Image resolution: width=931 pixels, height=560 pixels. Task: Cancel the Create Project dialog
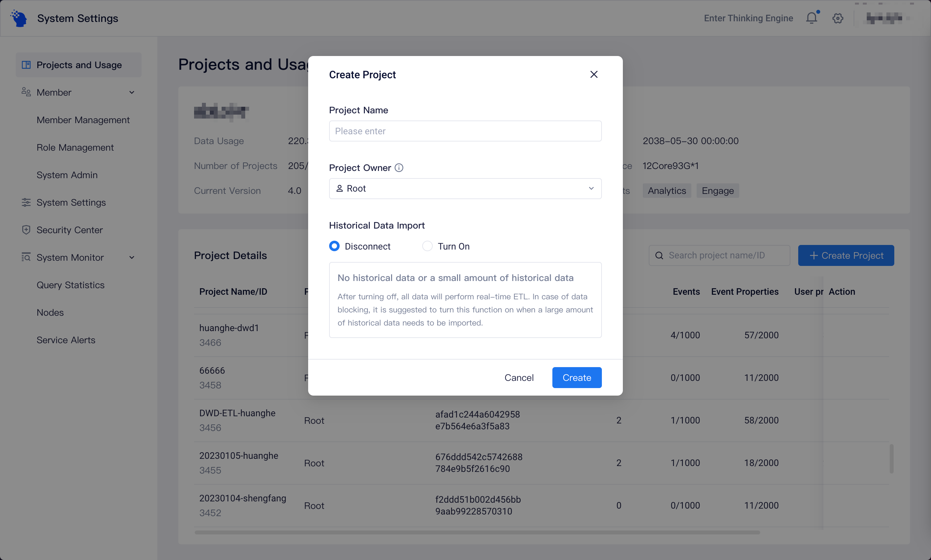[519, 377]
